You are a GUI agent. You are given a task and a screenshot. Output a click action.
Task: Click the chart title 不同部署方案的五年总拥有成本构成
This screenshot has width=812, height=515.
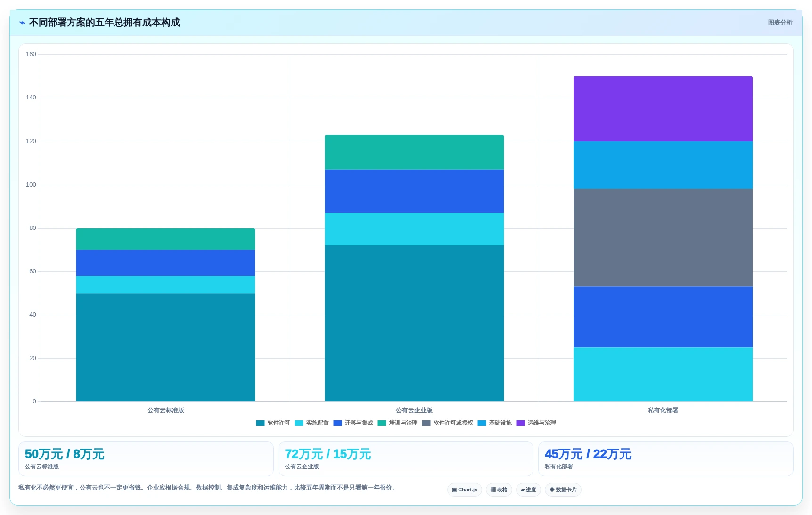[x=104, y=23]
